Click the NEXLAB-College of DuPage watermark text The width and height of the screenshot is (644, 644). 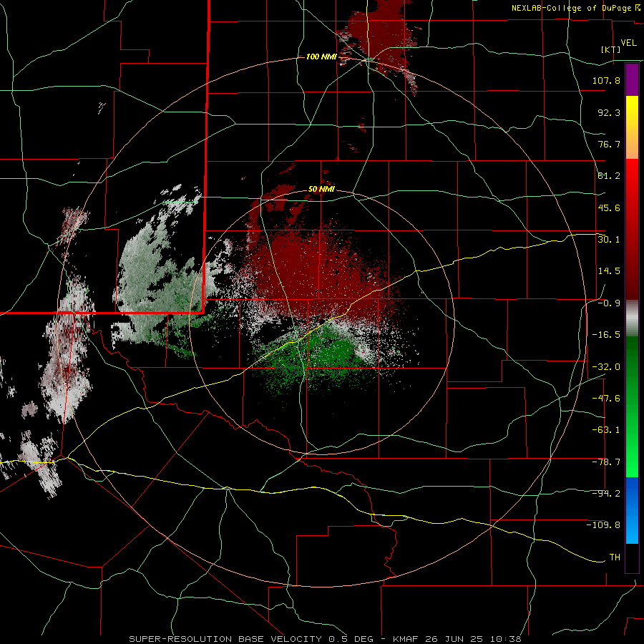tap(575, 8)
